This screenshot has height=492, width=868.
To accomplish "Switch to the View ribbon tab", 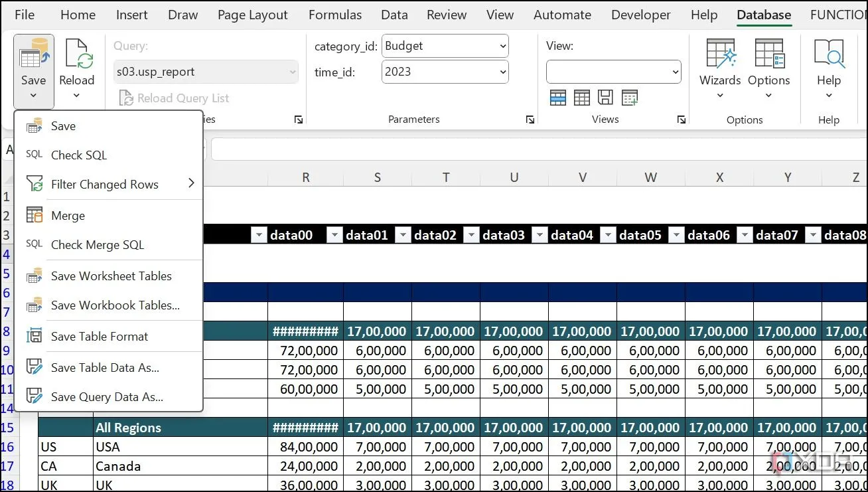I will pos(500,15).
